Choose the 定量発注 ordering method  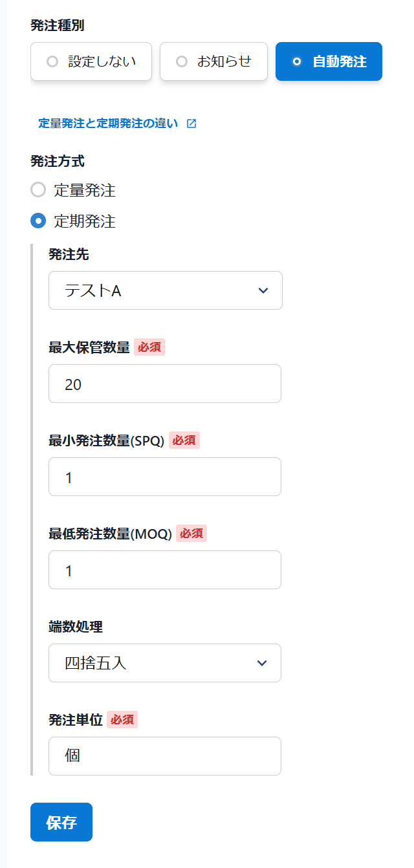39,190
